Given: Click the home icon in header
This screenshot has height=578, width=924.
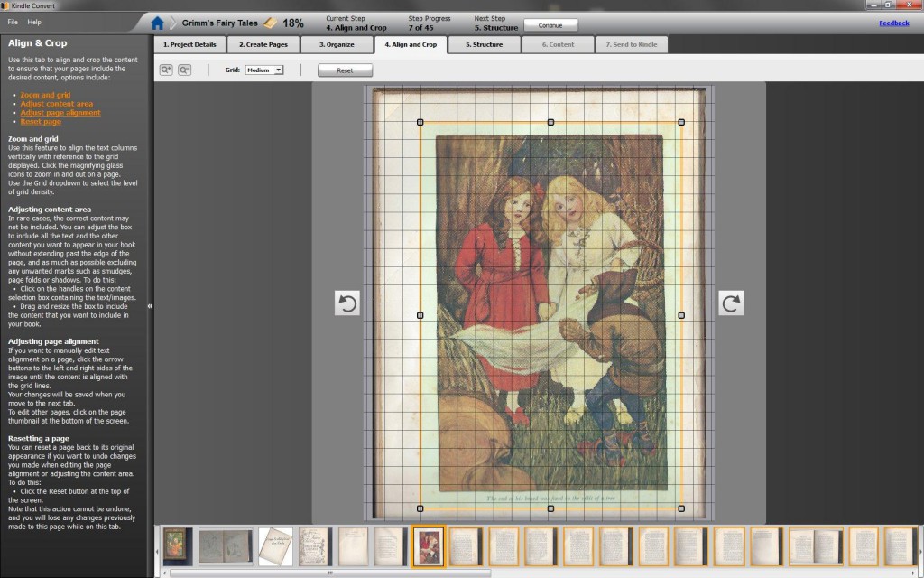Looking at the screenshot, I should coord(158,23).
